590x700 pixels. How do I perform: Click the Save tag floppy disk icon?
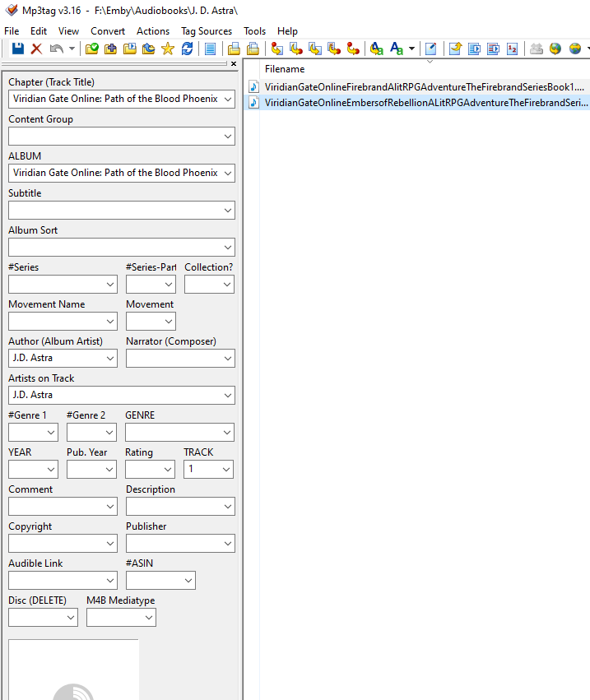(x=18, y=49)
